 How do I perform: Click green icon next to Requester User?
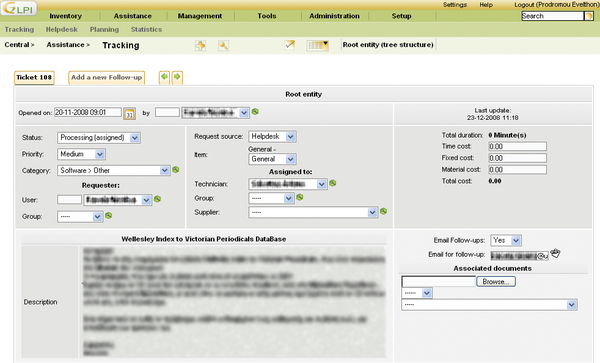tap(157, 199)
